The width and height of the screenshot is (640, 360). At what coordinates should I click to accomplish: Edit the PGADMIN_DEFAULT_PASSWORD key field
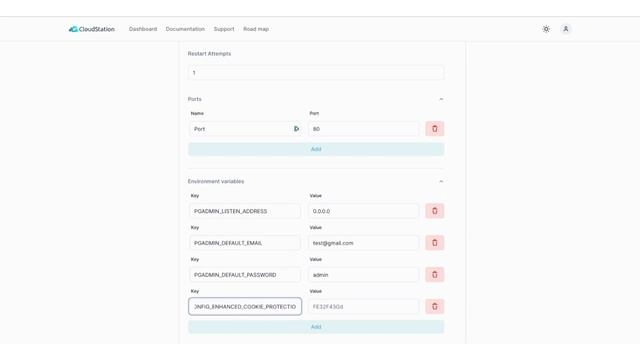tap(245, 275)
